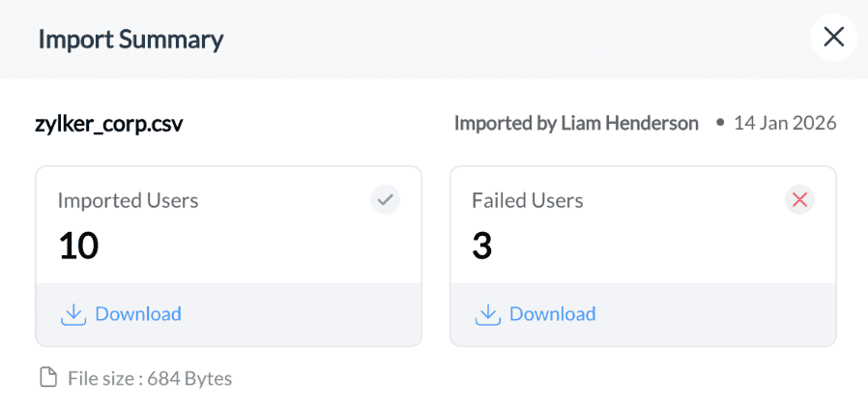Select the zylker_corp.csv file name
868x408 pixels.
[109, 124]
